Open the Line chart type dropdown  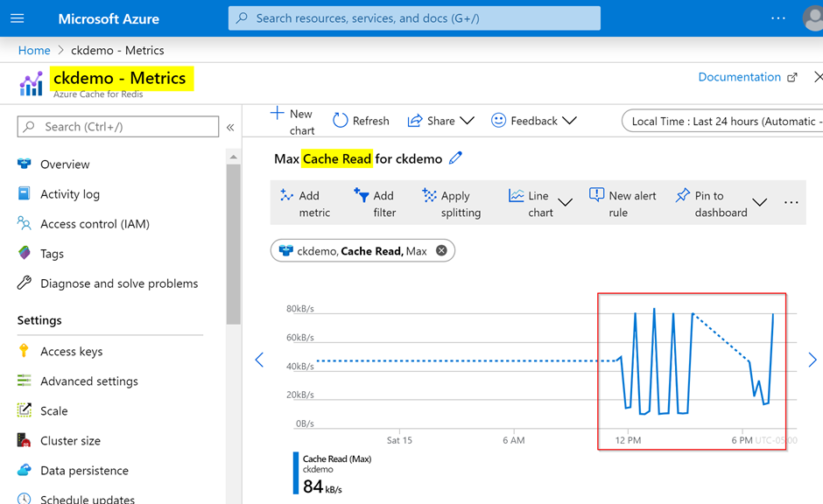[x=540, y=204]
